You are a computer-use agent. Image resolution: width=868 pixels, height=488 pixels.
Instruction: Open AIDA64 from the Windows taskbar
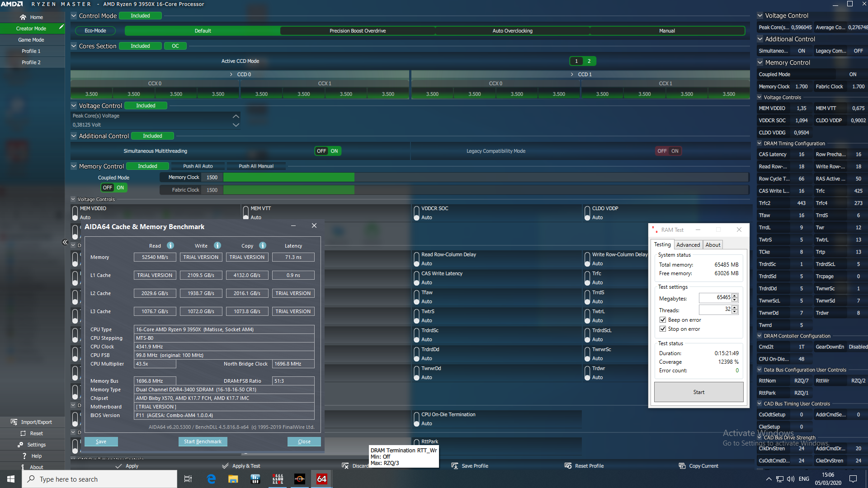(321, 479)
